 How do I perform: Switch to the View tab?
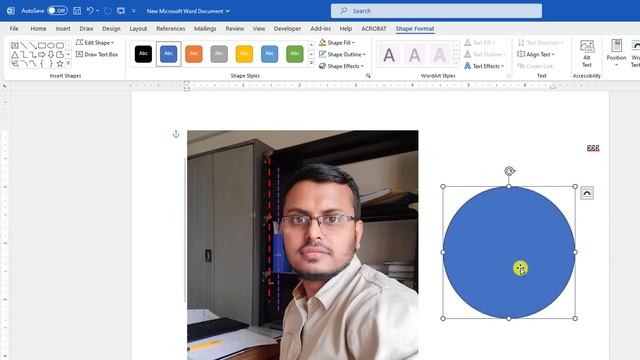(x=259, y=29)
